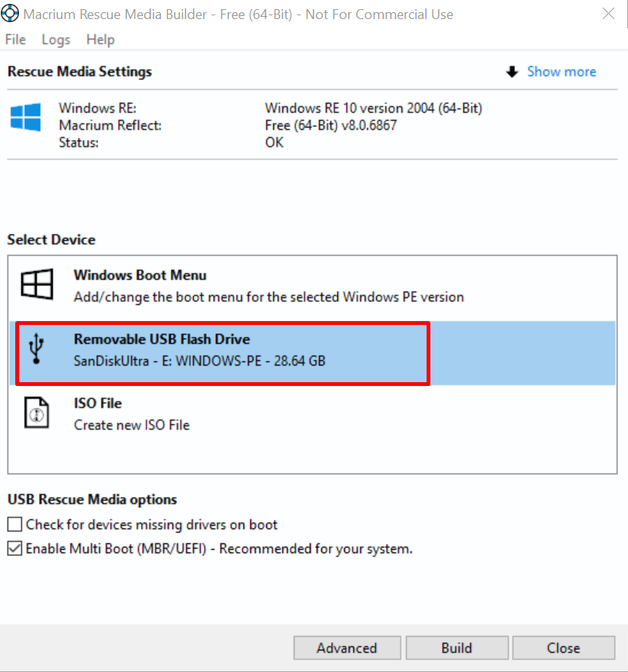Open the File menu

click(x=15, y=40)
